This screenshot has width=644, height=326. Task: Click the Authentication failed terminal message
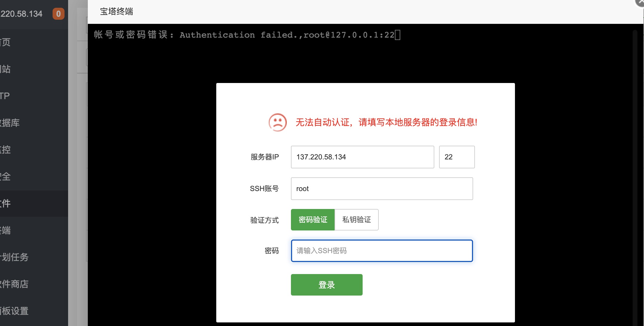click(244, 35)
